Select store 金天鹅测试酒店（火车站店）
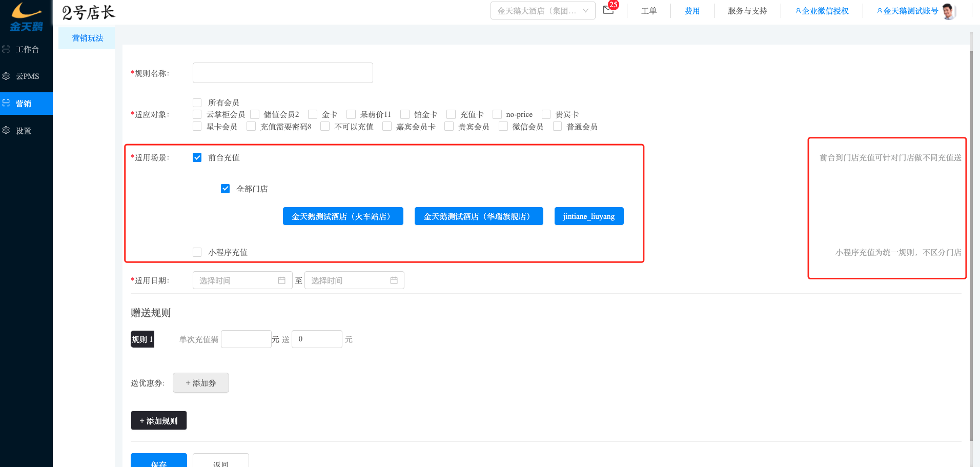 tap(343, 216)
